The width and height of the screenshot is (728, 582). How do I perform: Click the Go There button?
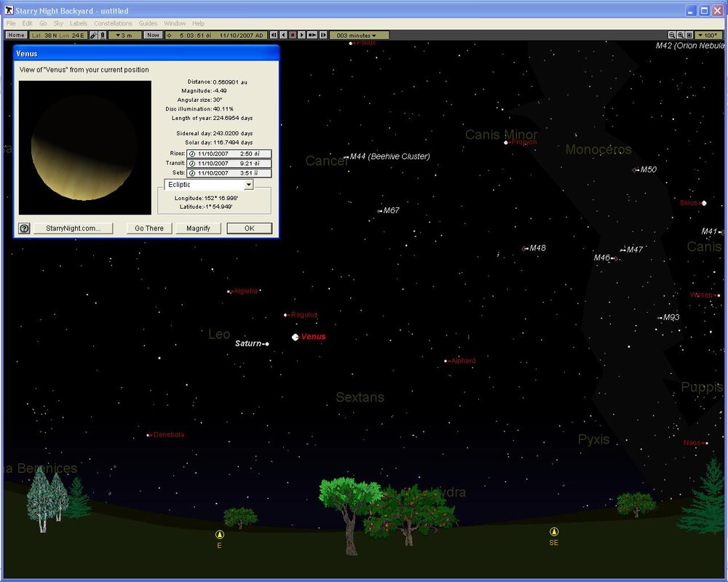[149, 228]
